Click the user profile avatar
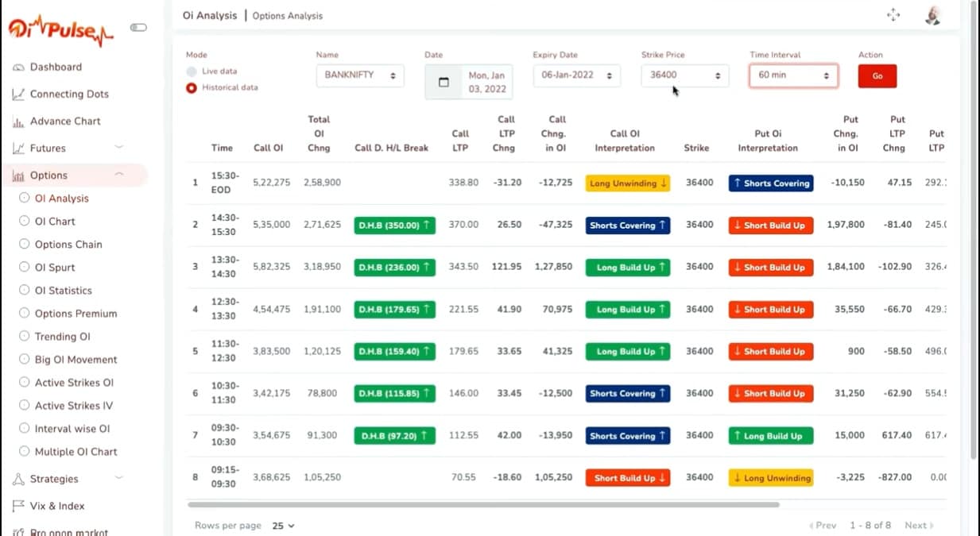The image size is (980, 536). [932, 14]
